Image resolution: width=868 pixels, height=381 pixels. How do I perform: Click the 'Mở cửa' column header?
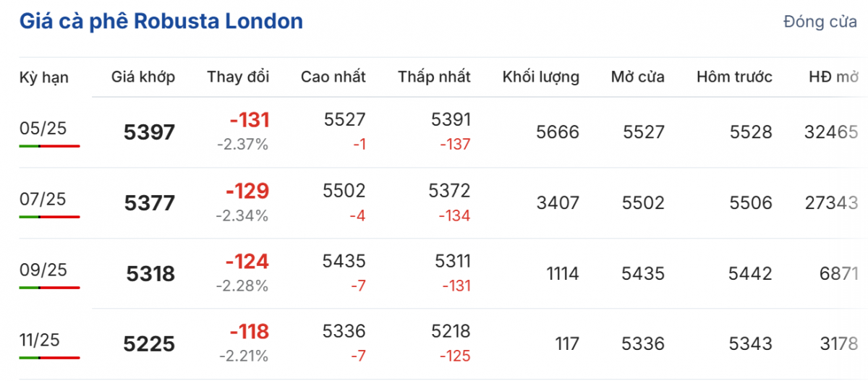point(637,77)
